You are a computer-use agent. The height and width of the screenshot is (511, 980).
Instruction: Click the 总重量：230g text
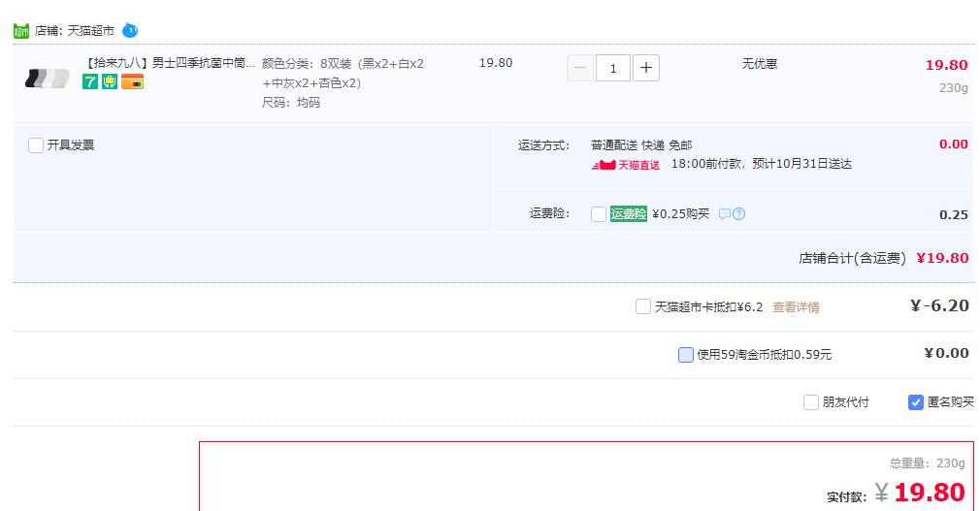coord(927,463)
